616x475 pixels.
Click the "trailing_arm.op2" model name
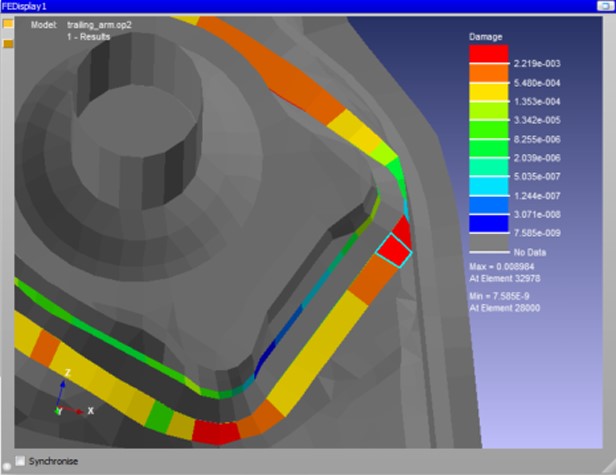tap(99, 25)
